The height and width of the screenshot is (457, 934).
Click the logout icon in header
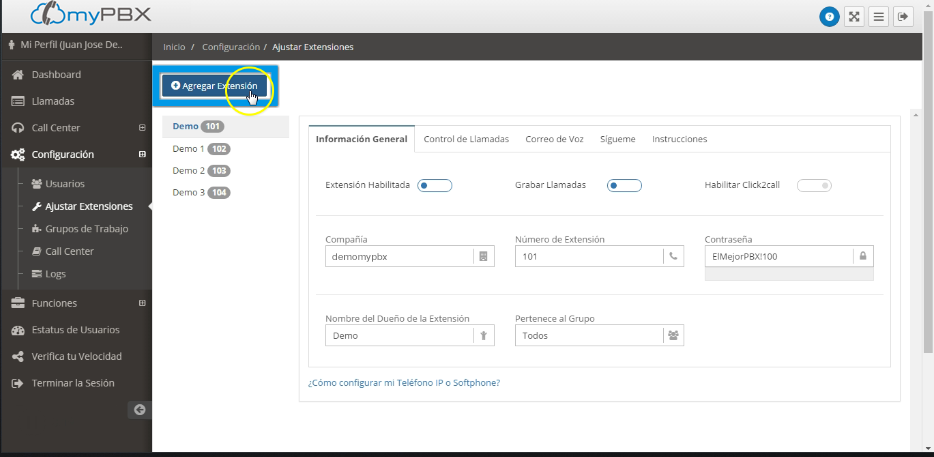[x=902, y=16]
